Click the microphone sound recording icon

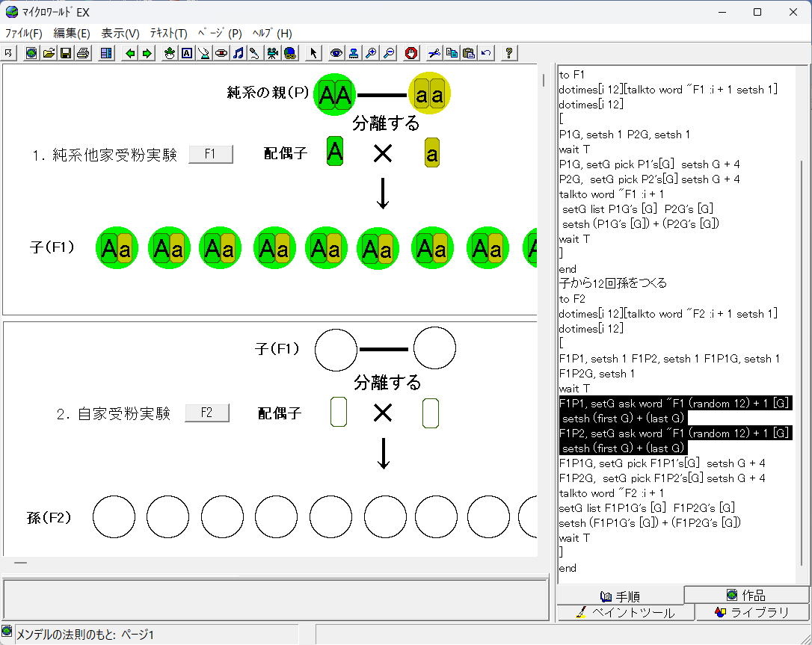(x=255, y=53)
